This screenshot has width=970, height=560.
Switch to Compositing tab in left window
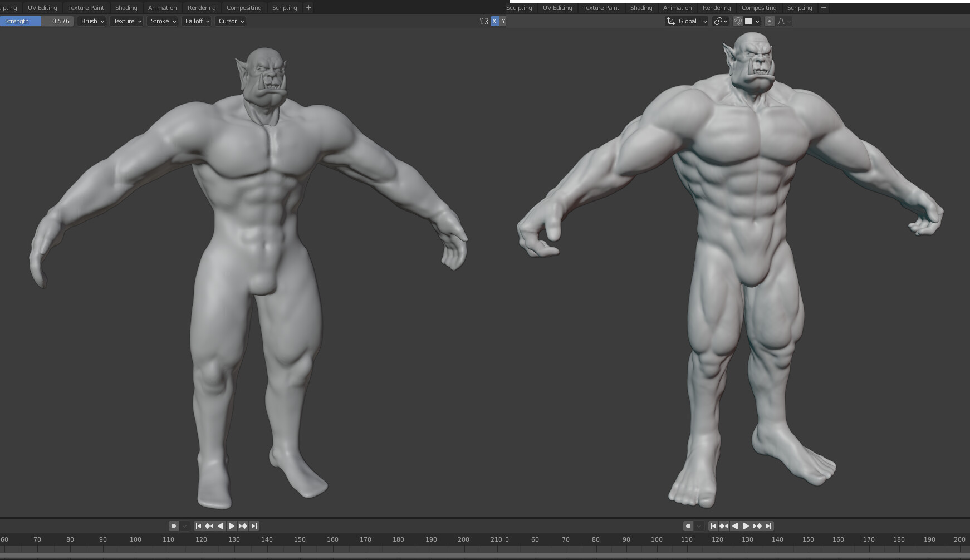[x=244, y=8]
